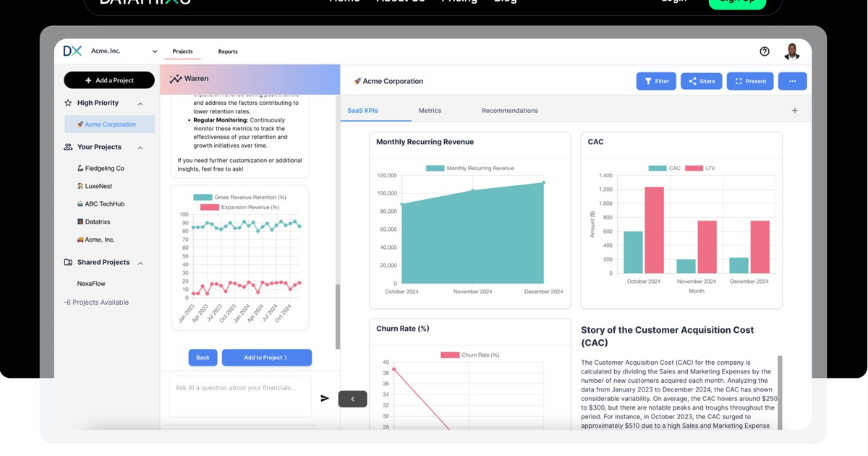Click the Add to Project button

tap(266, 358)
